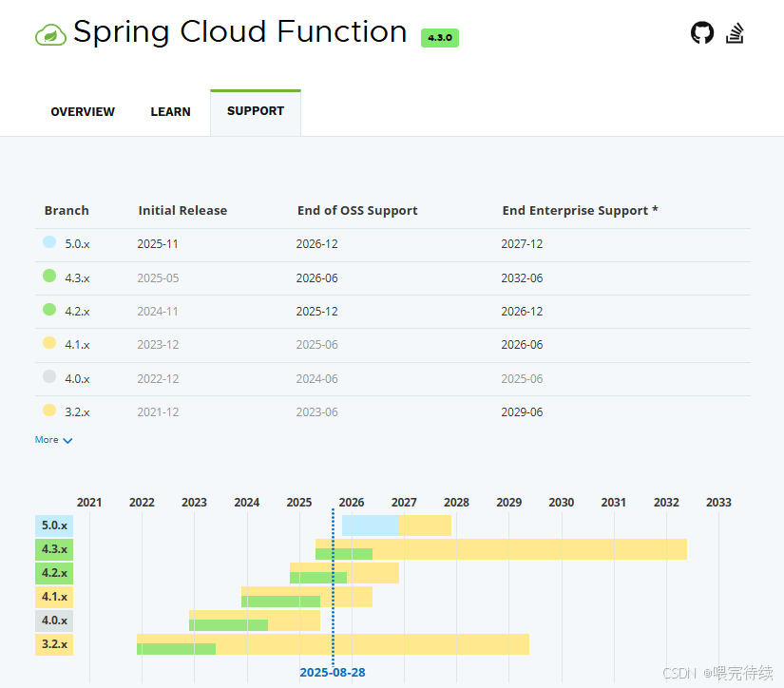Select the 4.3.x branch name in table
This screenshot has width=784, height=688.
pos(78,278)
